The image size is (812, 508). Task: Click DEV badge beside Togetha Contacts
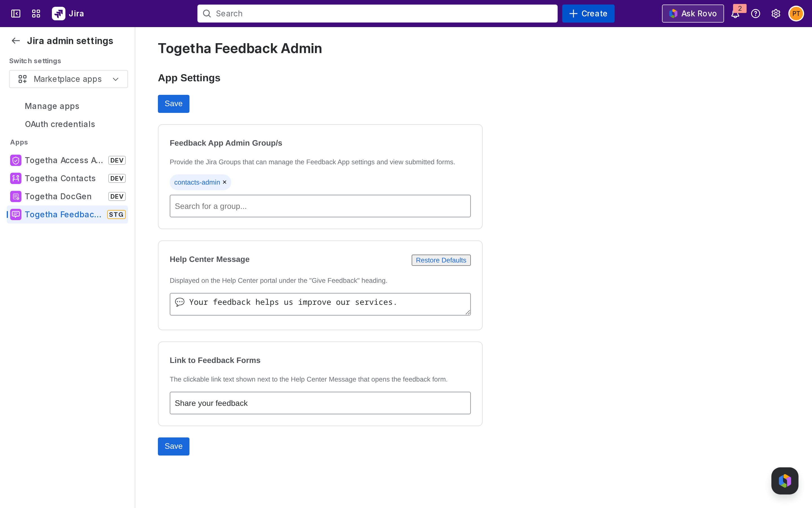click(x=117, y=178)
